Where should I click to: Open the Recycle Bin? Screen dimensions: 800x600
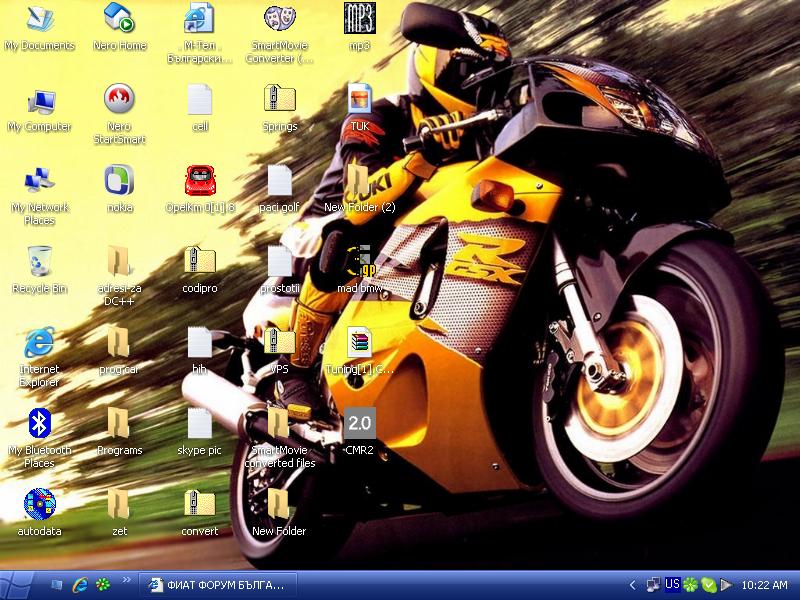coord(39,262)
